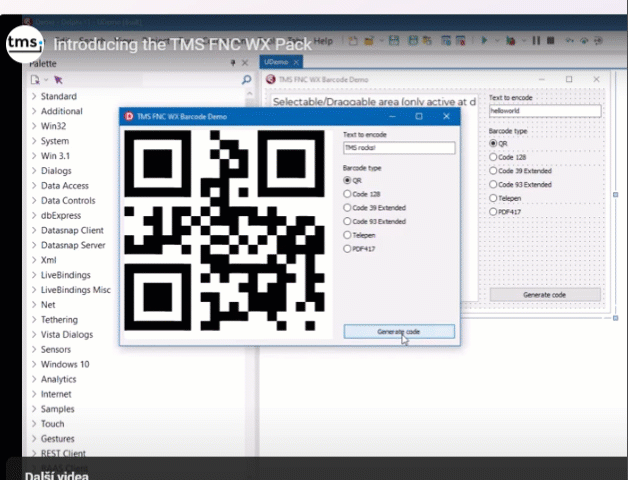Click the green Run arrow icon

coord(484,40)
